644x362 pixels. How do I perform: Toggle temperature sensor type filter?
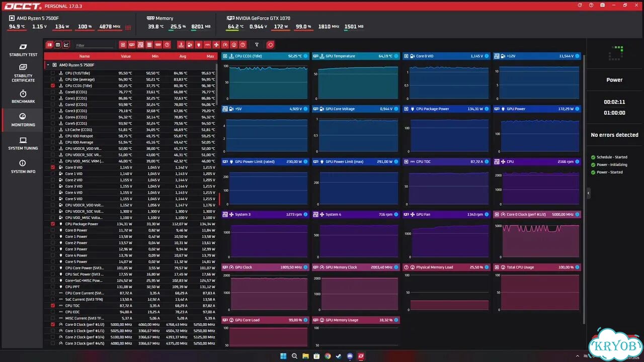(x=181, y=45)
